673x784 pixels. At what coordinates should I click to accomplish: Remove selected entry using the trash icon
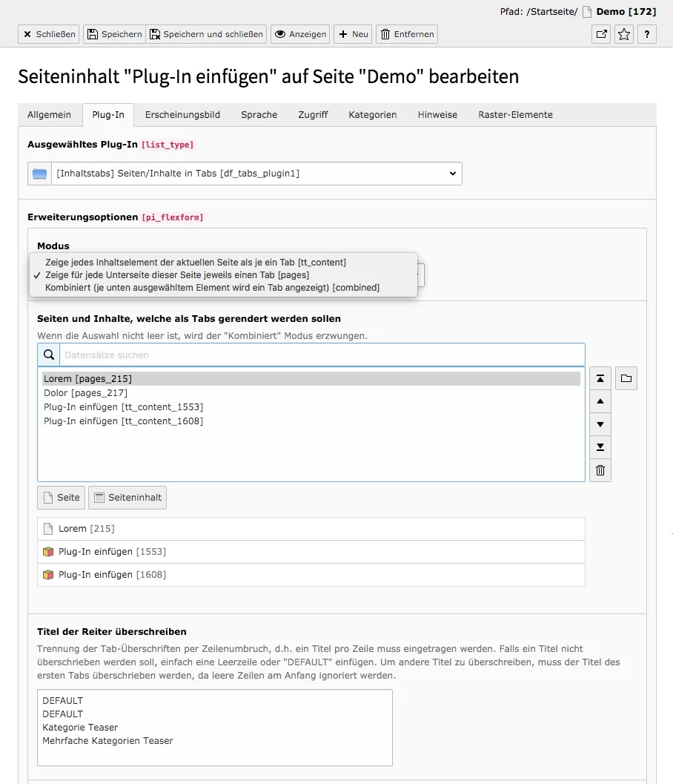pos(600,470)
